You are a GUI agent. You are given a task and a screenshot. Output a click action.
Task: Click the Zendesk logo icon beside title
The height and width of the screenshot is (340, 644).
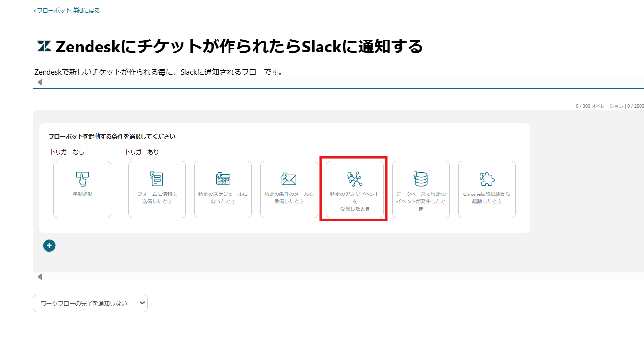click(x=44, y=47)
